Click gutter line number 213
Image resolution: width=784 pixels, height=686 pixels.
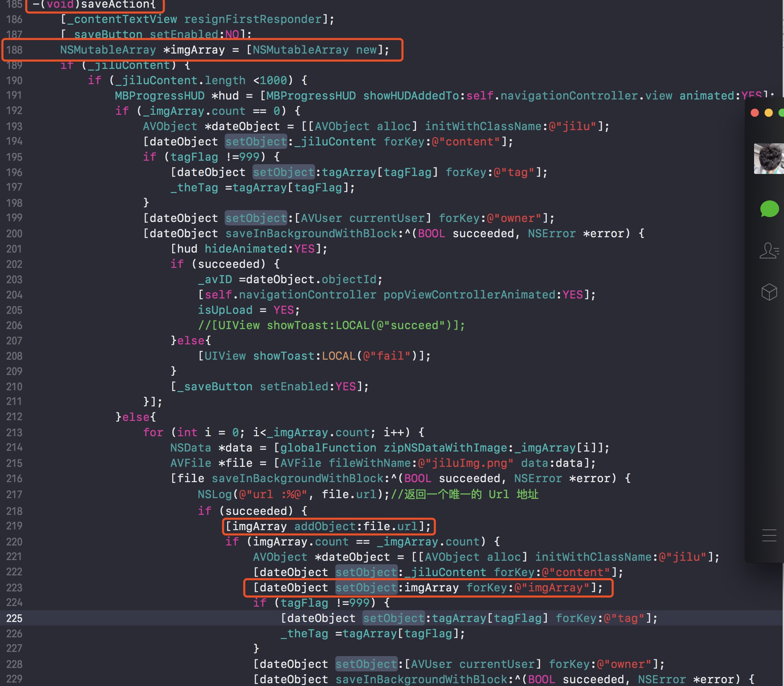pos(14,433)
